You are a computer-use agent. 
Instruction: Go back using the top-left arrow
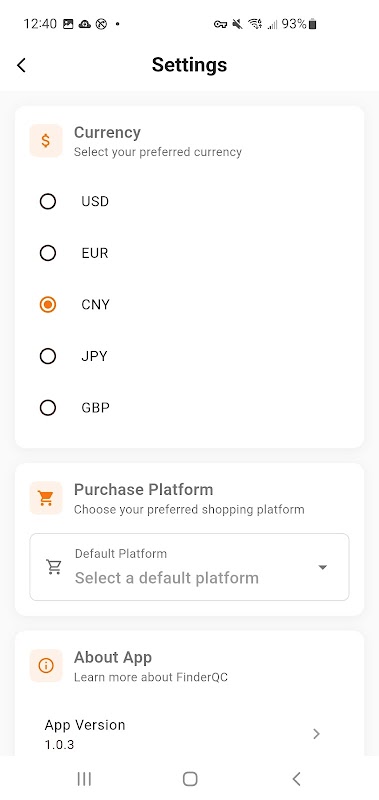coord(21,65)
